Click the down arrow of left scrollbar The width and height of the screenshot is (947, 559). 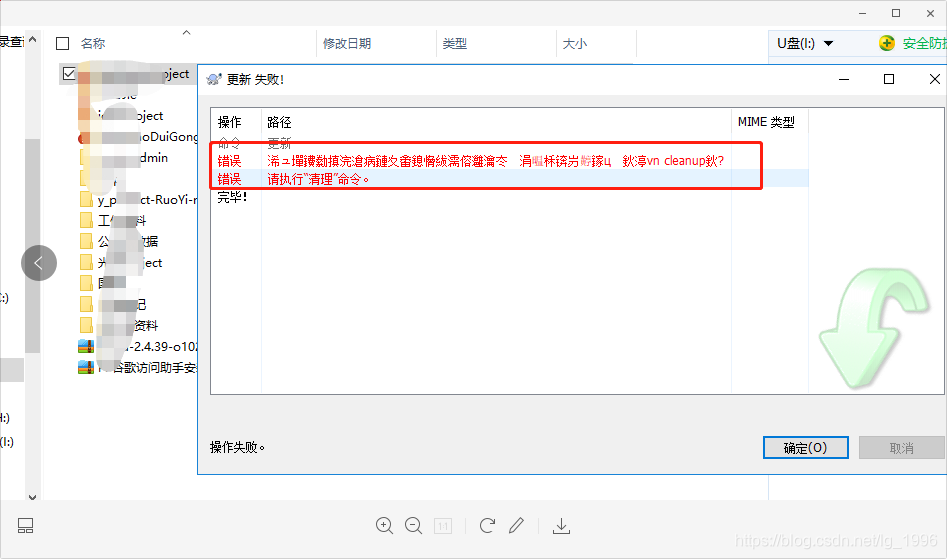click(x=33, y=497)
